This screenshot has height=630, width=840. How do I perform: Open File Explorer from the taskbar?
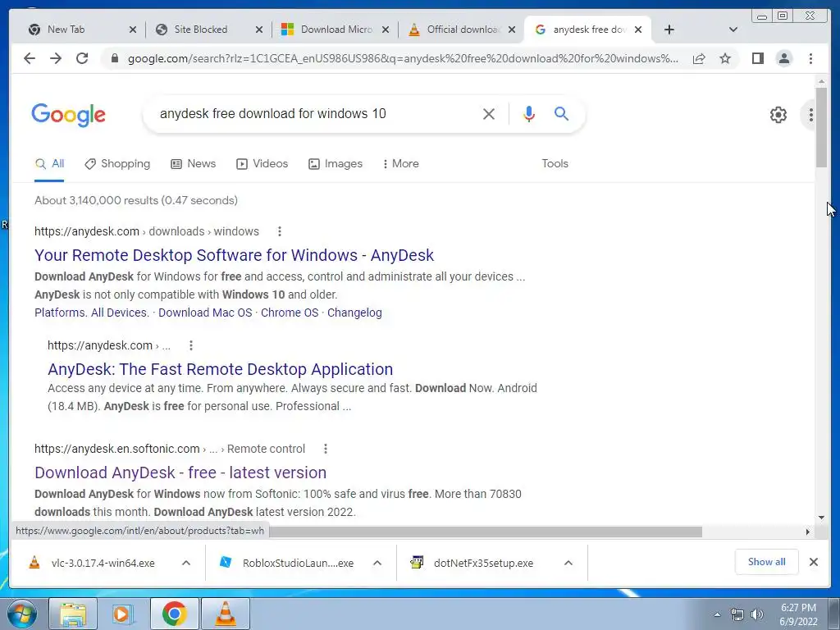point(73,614)
